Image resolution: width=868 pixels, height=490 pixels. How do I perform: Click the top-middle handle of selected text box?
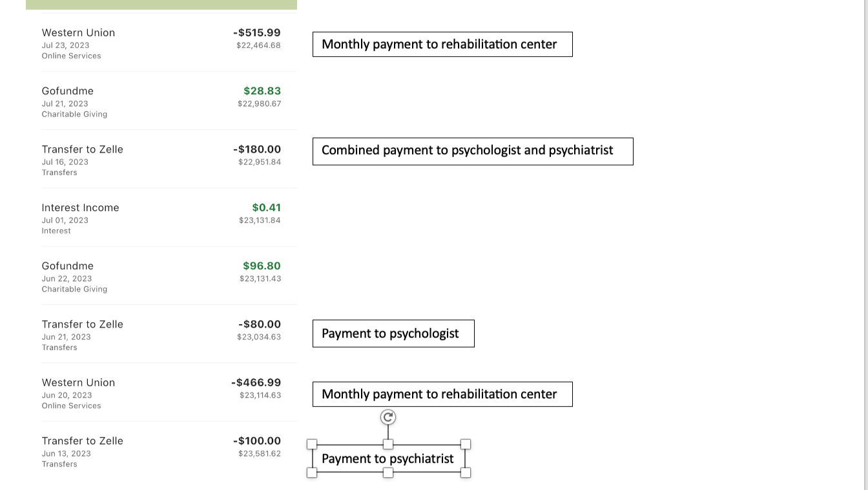tap(388, 444)
